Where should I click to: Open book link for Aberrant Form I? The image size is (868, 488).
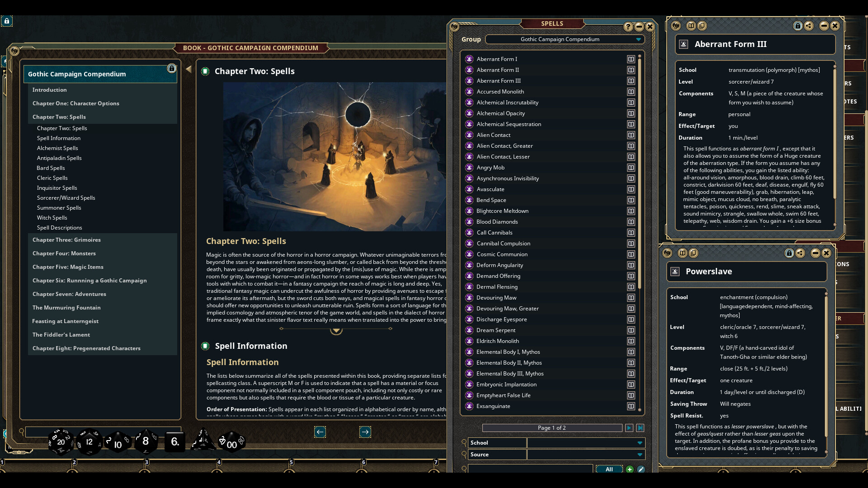click(631, 59)
